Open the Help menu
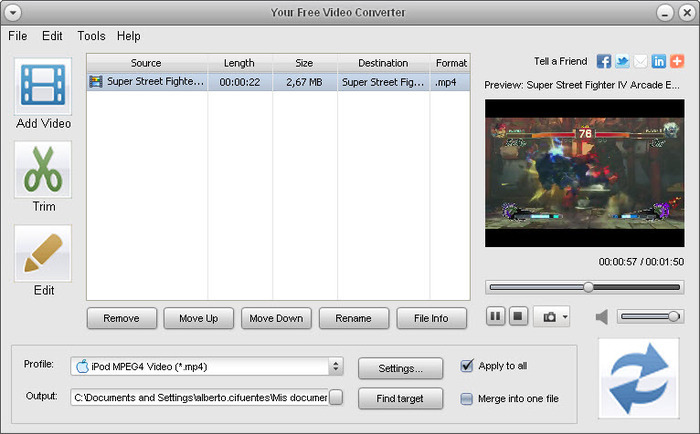This screenshot has height=434, width=700. click(x=129, y=36)
